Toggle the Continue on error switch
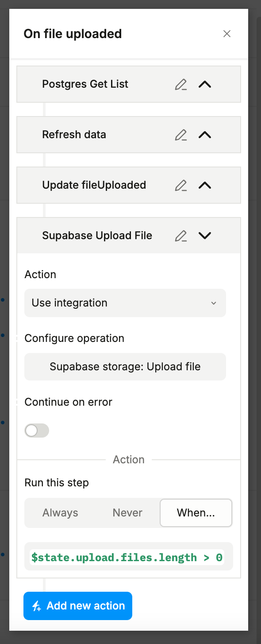Image resolution: width=261 pixels, height=644 pixels. click(37, 431)
